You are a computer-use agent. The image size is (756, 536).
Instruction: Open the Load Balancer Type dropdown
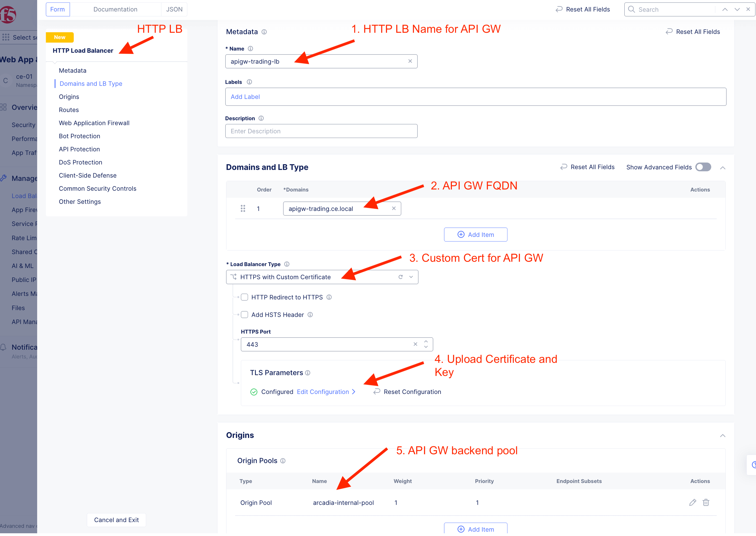(x=411, y=277)
